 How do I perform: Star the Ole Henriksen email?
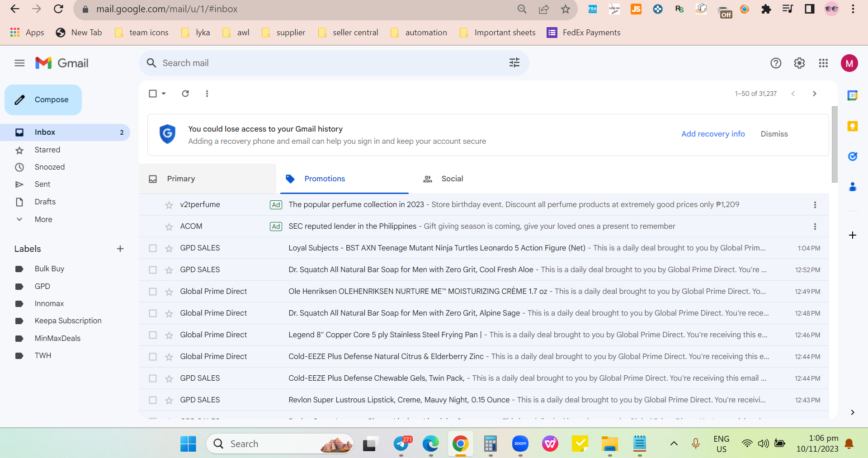pos(169,292)
